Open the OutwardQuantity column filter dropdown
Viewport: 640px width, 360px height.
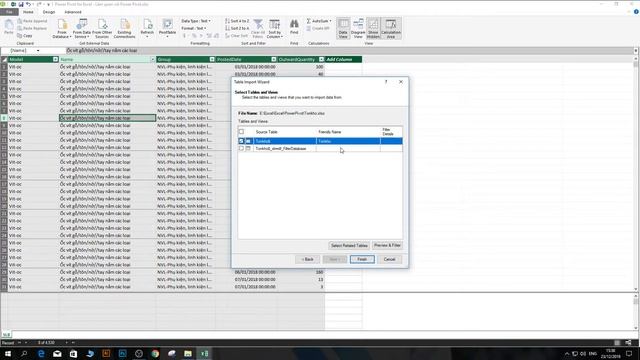coord(321,60)
